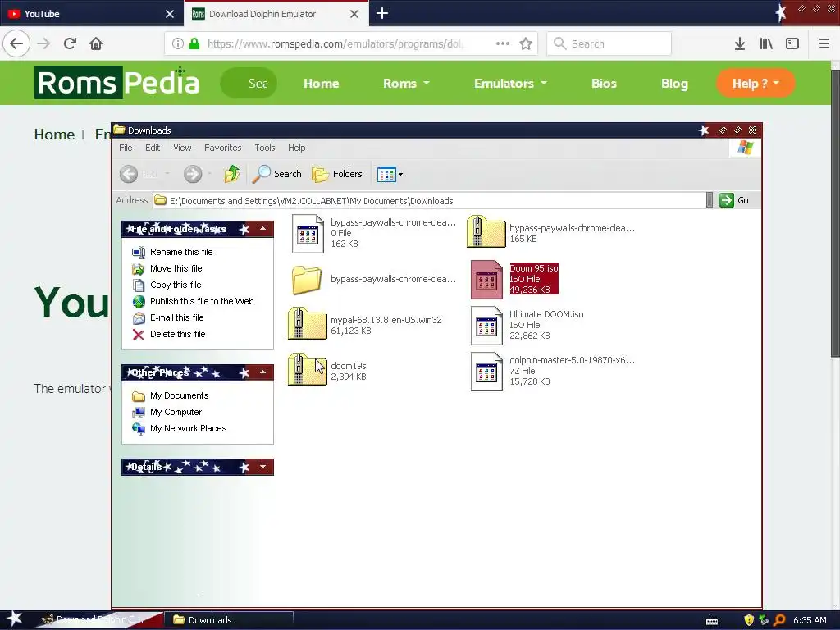Click the Downloads taskbar button
Viewport: 840px width, 630px height.
tap(230, 620)
